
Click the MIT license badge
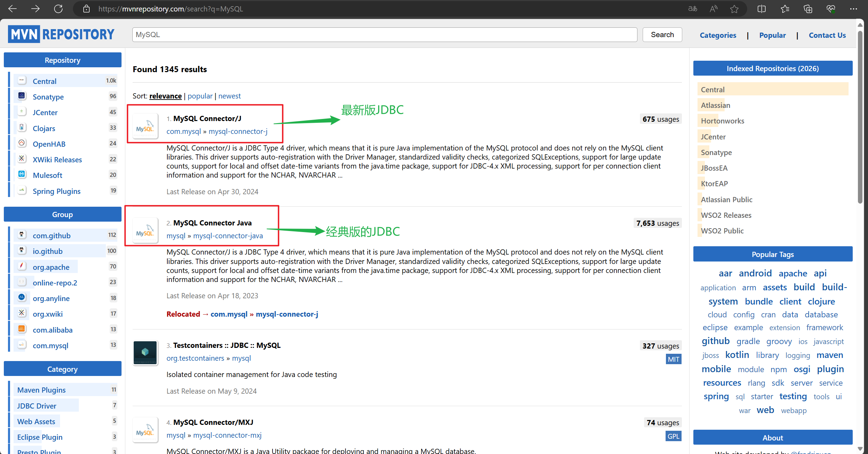pyautogui.click(x=674, y=359)
